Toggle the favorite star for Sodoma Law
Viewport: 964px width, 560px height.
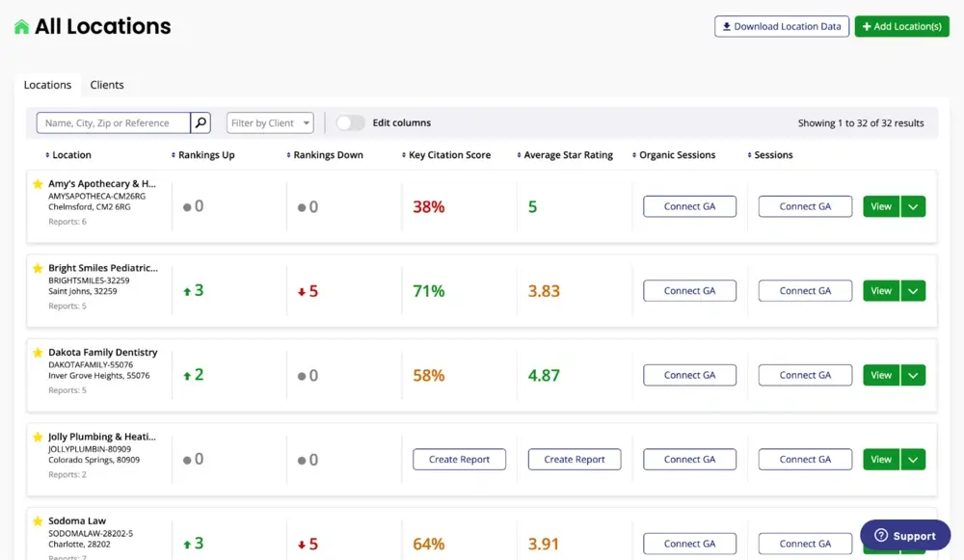point(40,520)
